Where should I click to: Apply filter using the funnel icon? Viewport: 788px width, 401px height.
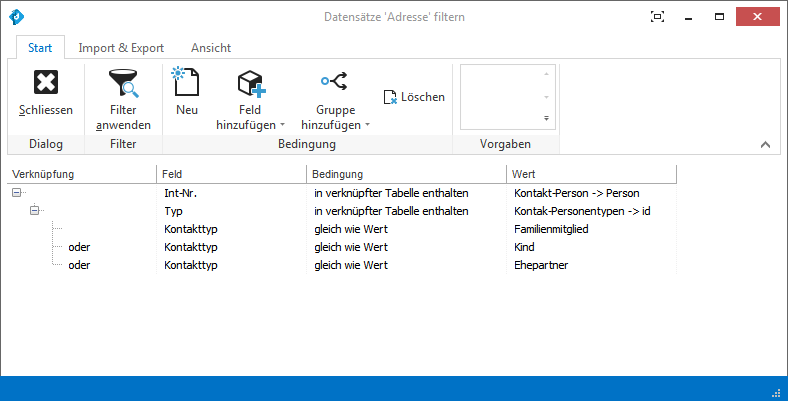[x=123, y=83]
